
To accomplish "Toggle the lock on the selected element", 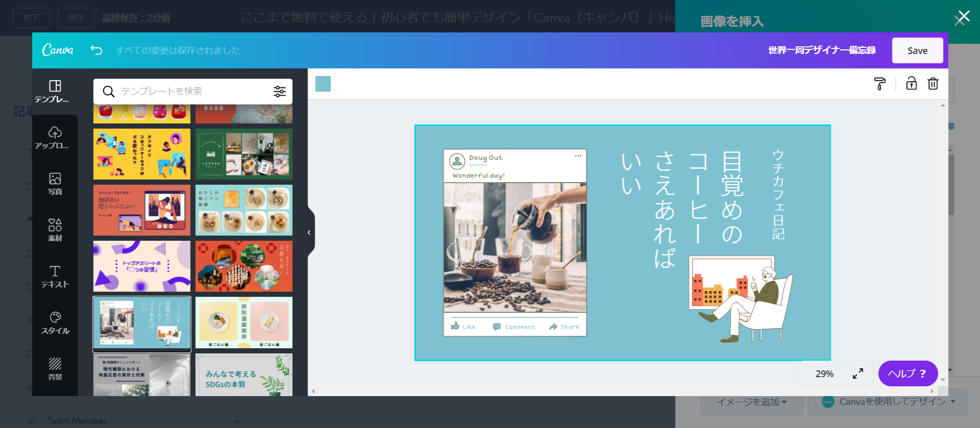I will [x=911, y=84].
